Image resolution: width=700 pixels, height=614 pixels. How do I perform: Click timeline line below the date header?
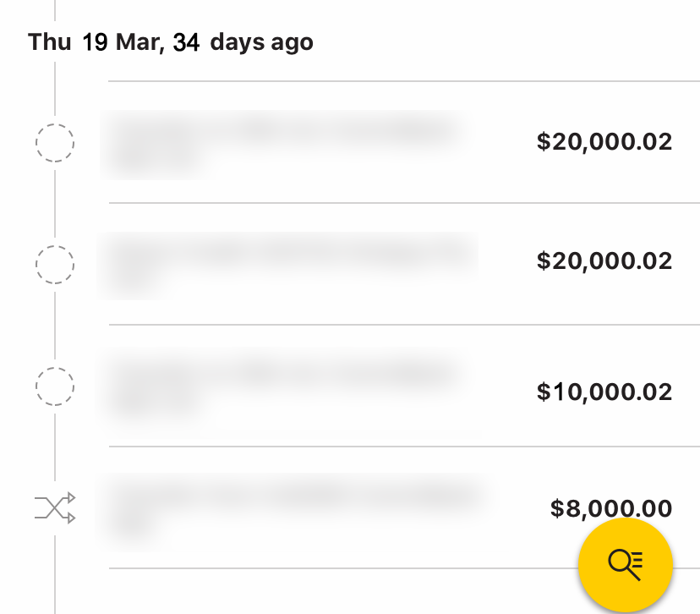pos(55,88)
